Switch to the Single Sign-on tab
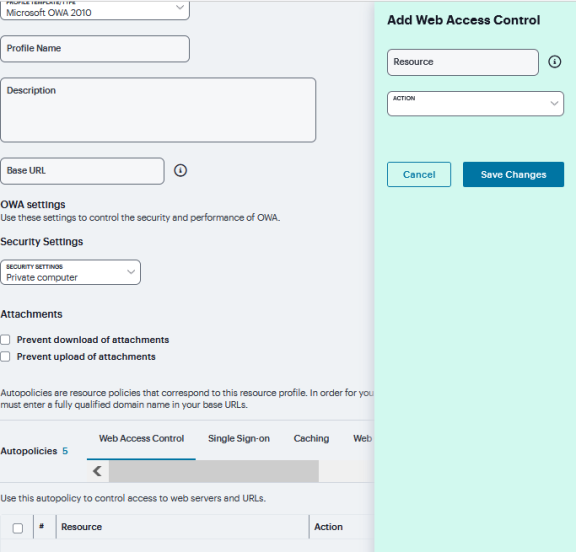576x552 pixels. coord(239,439)
